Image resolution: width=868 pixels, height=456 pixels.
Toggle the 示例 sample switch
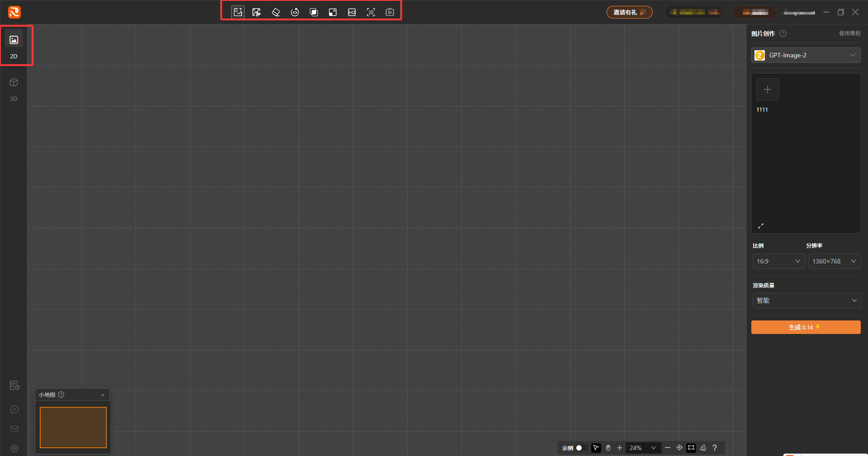581,448
